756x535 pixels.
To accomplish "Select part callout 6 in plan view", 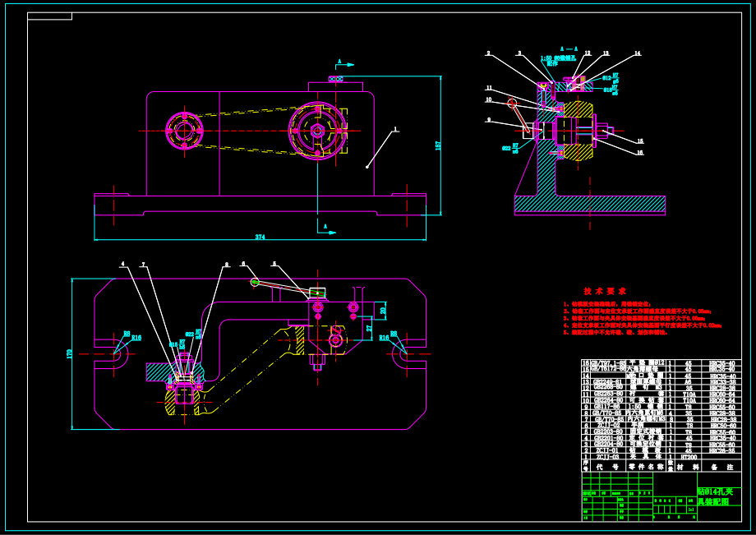I will 243,263.
